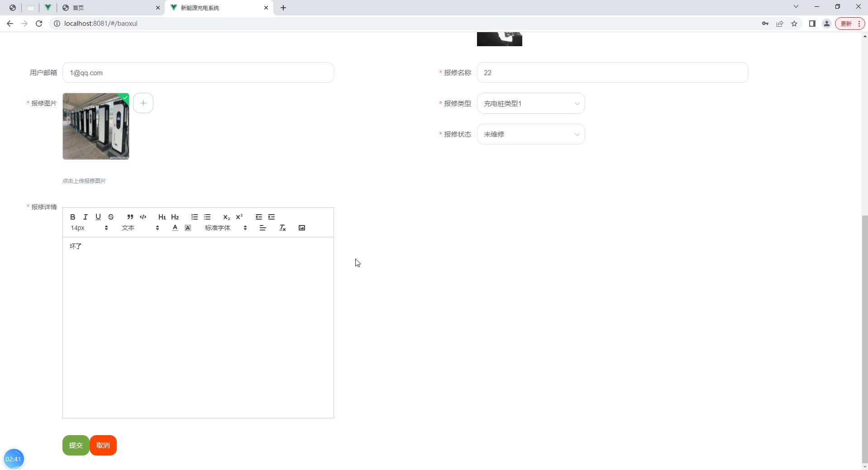This screenshot has height=470, width=868.
Task: Focus the 用户邮箱 email input field
Action: [x=198, y=73]
